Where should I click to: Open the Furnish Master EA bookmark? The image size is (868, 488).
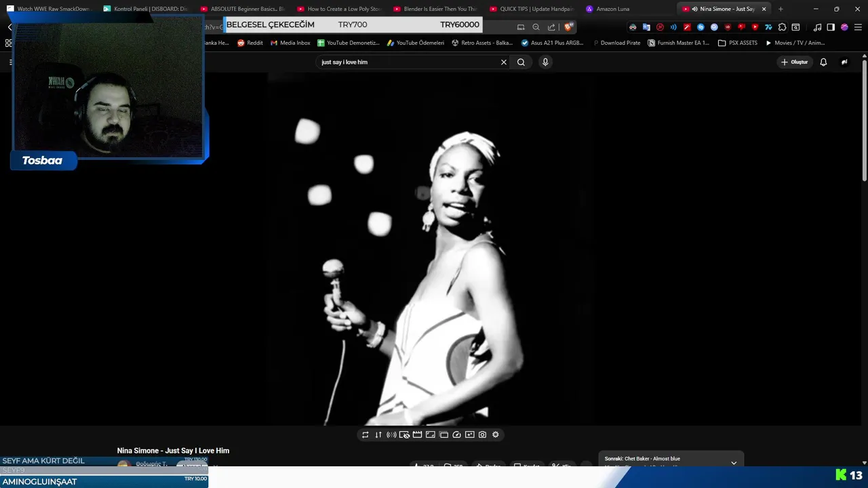[678, 43]
